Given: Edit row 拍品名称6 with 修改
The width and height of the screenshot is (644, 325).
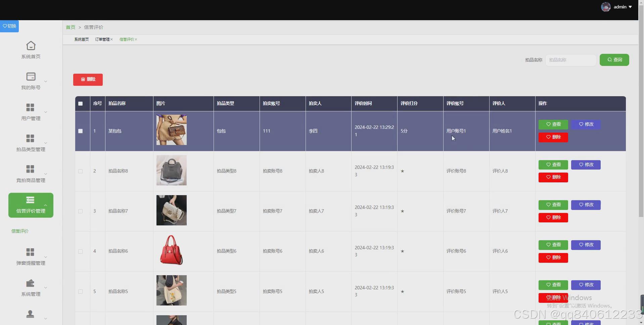Looking at the screenshot, I should pyautogui.click(x=586, y=245).
